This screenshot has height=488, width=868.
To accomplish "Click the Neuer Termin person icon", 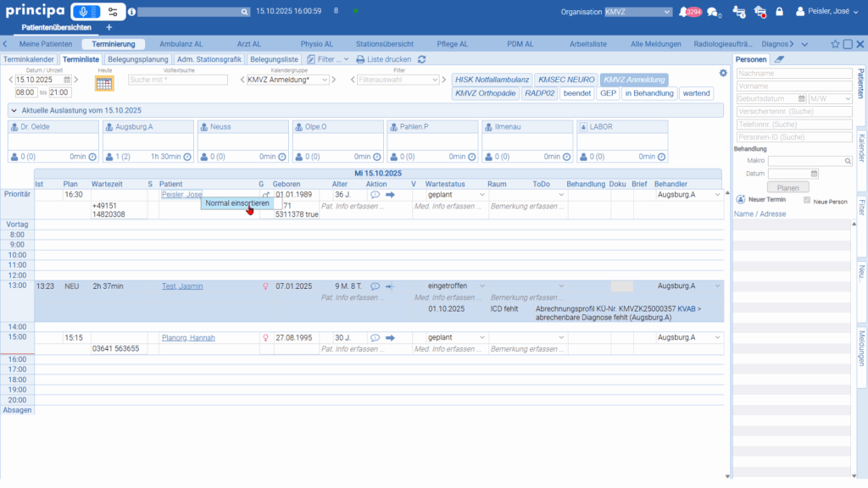I will tap(741, 200).
